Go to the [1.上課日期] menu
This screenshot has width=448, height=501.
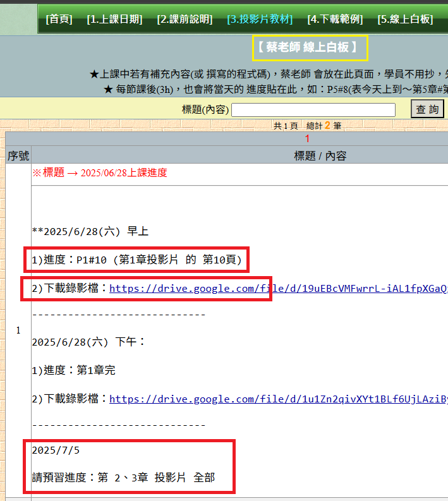[116, 19]
